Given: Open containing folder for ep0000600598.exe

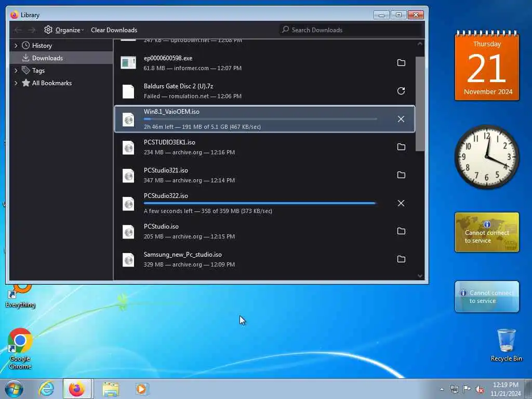Looking at the screenshot, I should click(x=401, y=63).
